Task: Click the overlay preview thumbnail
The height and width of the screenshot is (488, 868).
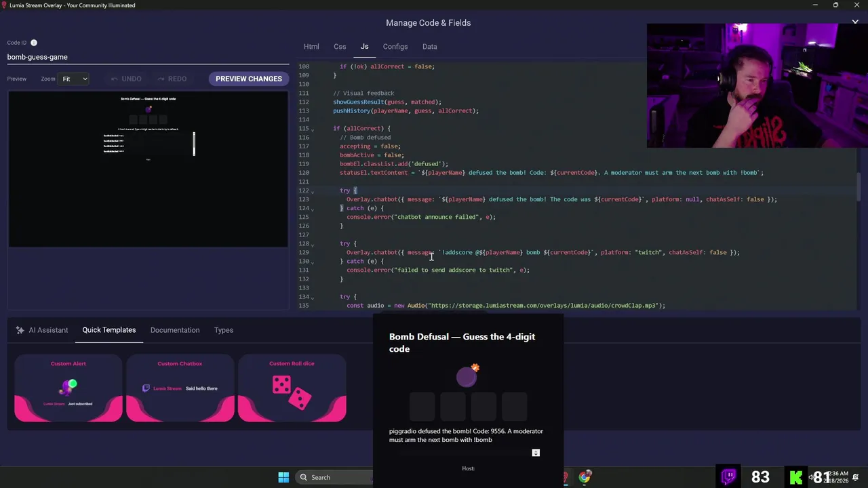Action: (x=149, y=169)
